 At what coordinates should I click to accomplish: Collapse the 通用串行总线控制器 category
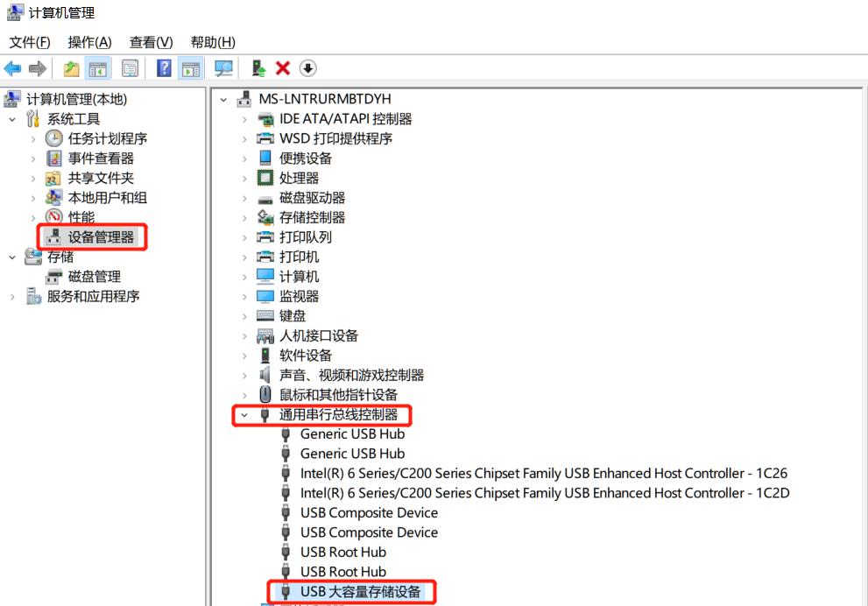244,414
